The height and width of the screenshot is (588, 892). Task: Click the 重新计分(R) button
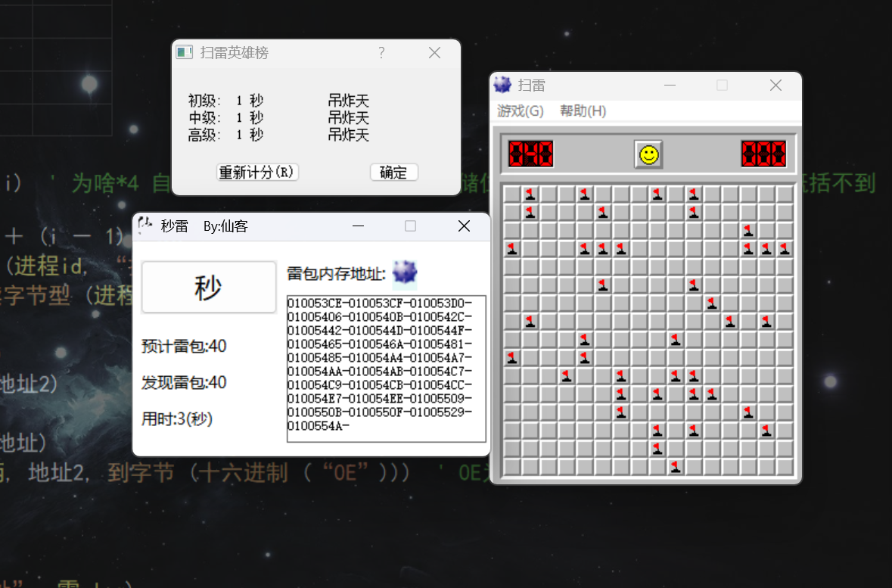tap(257, 172)
